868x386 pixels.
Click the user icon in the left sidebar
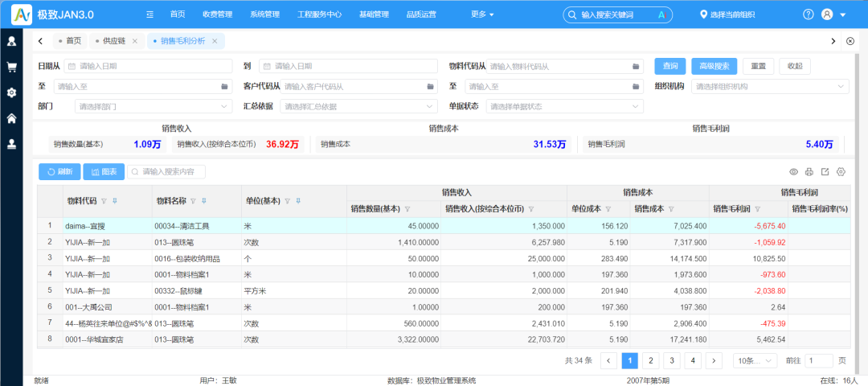point(11,41)
